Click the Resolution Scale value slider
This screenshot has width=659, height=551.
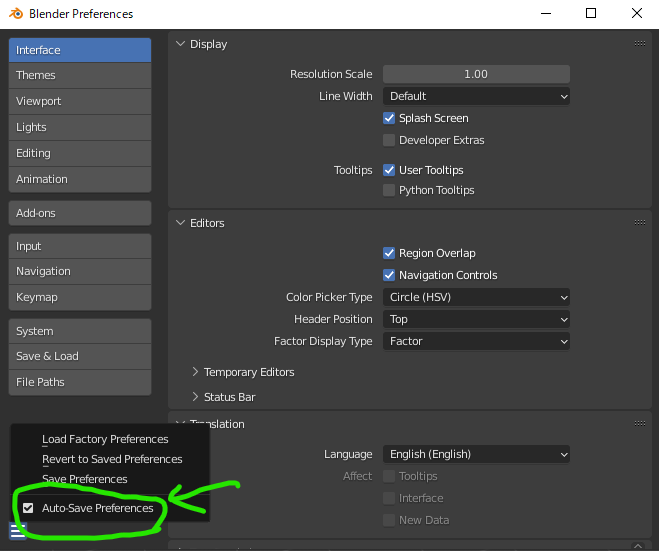pos(476,74)
